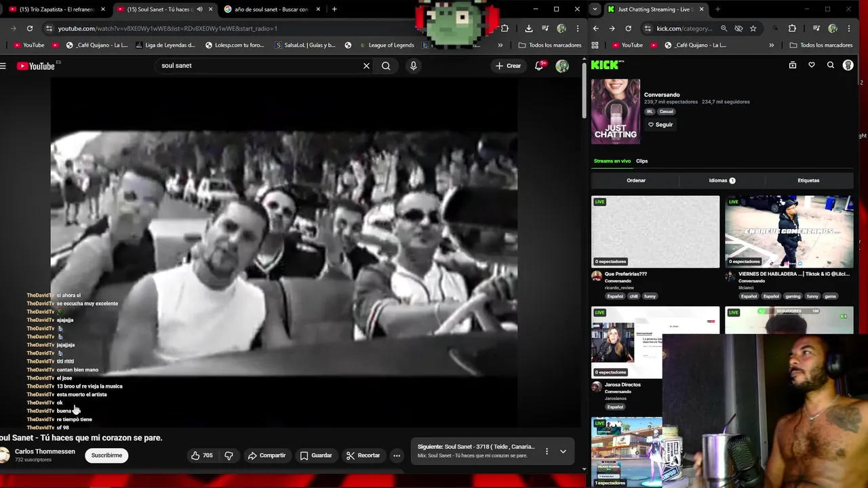Go back in the Kick browser window
The image size is (868, 488).
[595, 28]
